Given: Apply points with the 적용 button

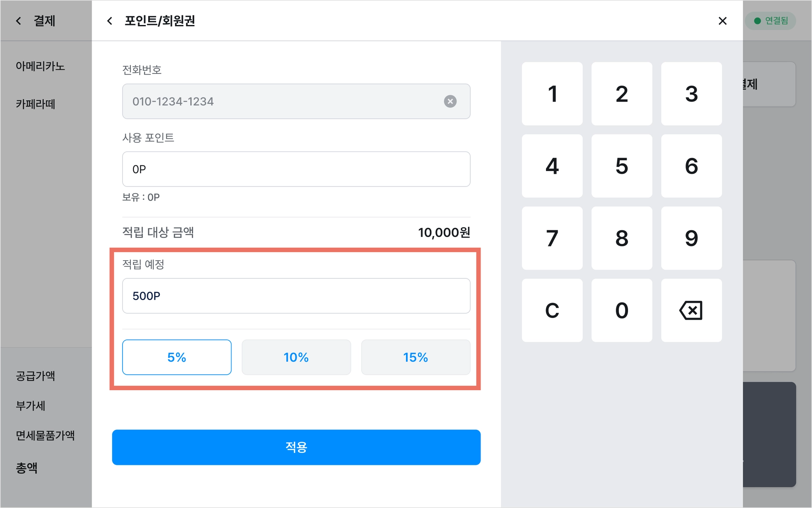Looking at the screenshot, I should coord(296,447).
